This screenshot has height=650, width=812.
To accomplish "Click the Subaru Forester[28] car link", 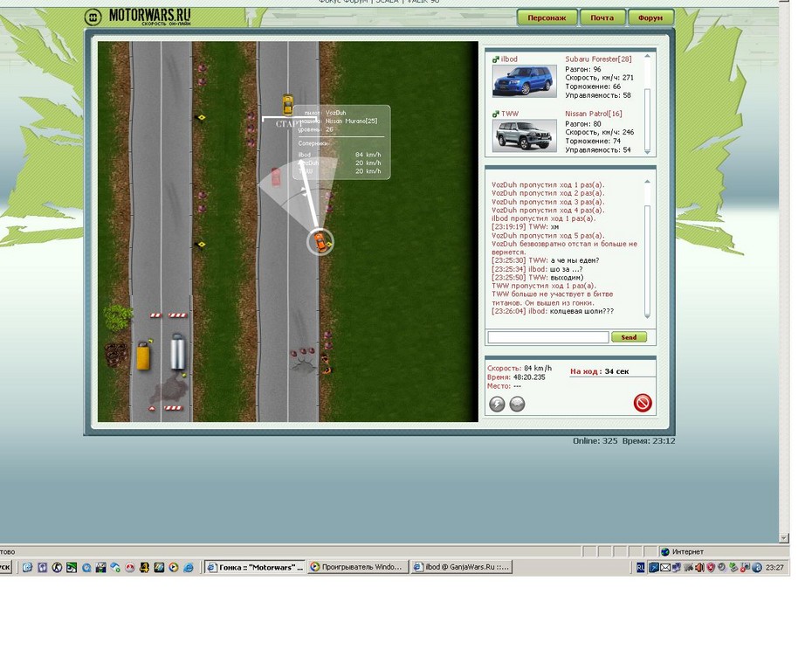I will coord(598,59).
